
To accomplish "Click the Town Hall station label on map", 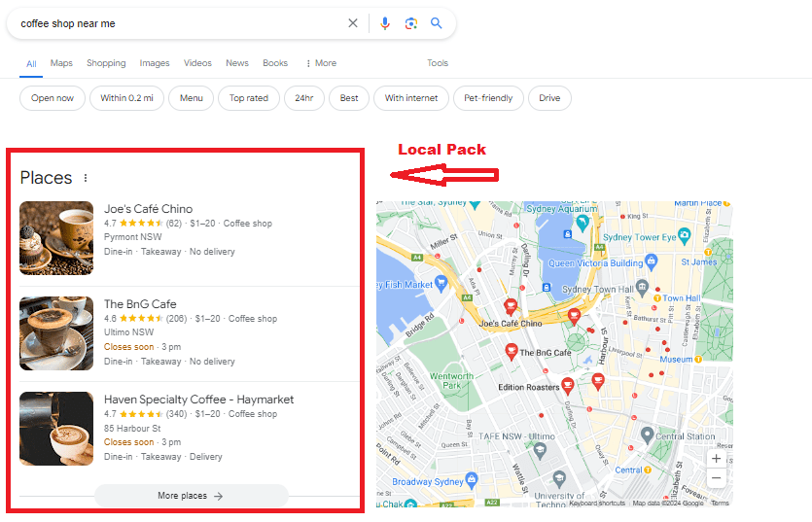I will [x=682, y=297].
